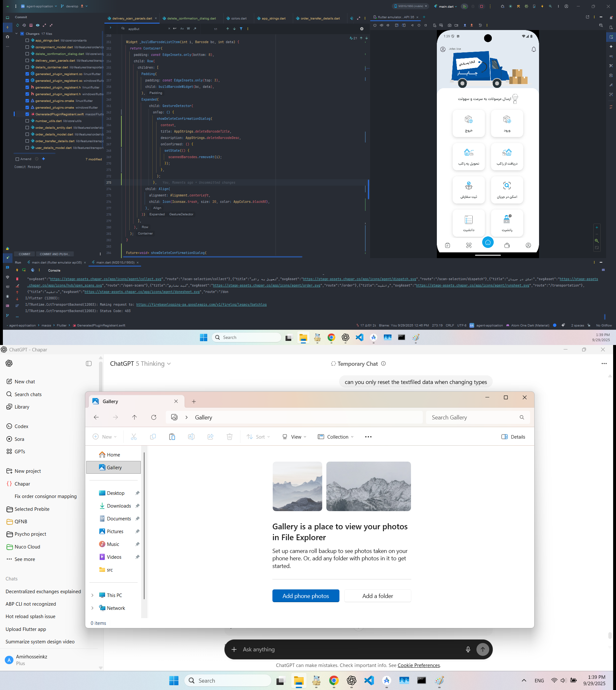The width and height of the screenshot is (616, 690).
Task: Click the Add phone photos button
Action: [x=305, y=596]
